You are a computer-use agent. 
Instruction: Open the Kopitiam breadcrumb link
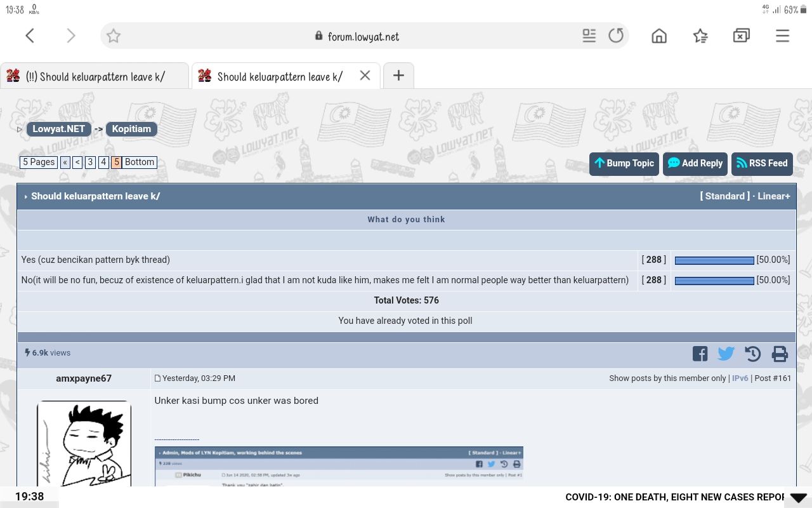[x=131, y=129]
